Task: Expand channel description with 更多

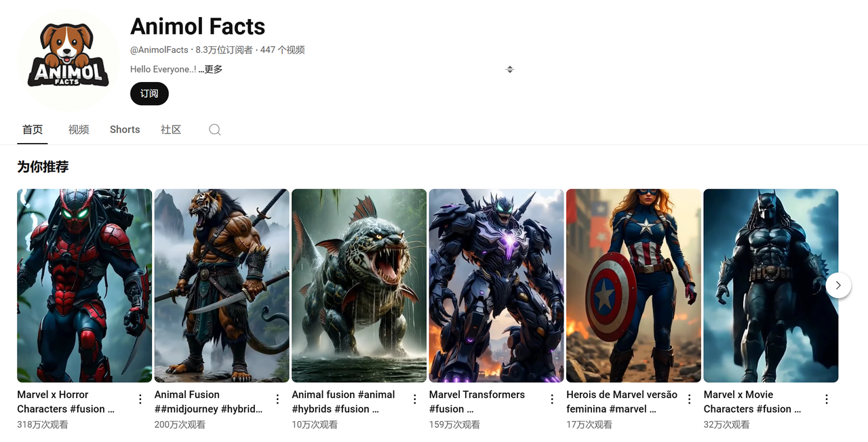Action: (x=211, y=69)
